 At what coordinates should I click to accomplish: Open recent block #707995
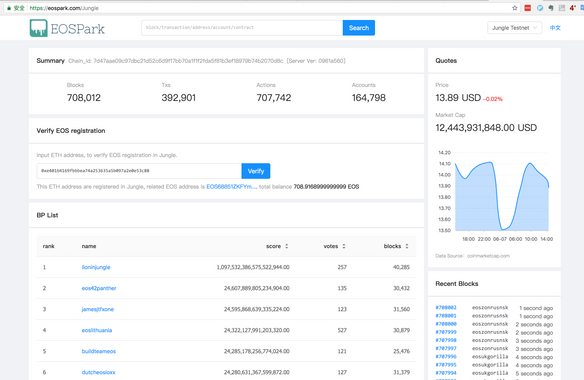click(446, 365)
